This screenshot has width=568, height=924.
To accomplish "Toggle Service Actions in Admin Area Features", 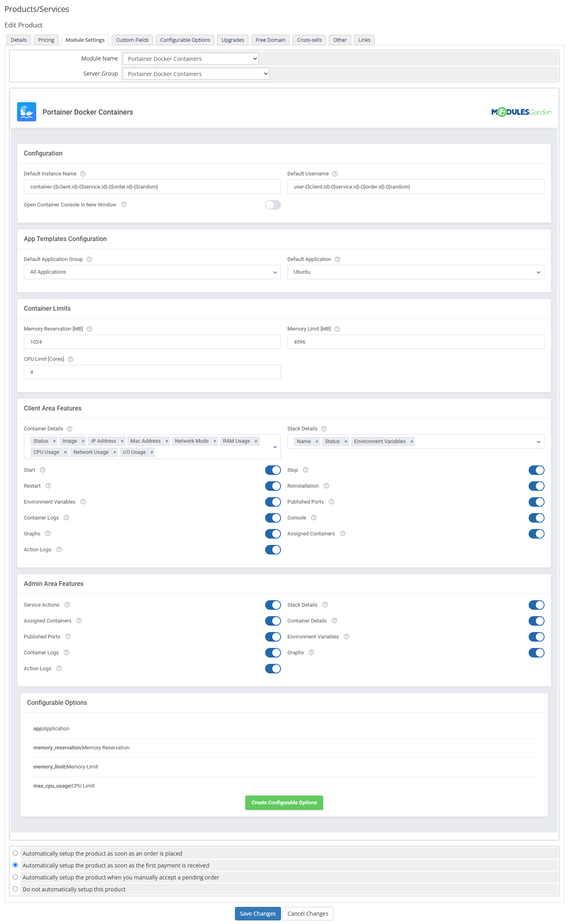I will click(273, 605).
